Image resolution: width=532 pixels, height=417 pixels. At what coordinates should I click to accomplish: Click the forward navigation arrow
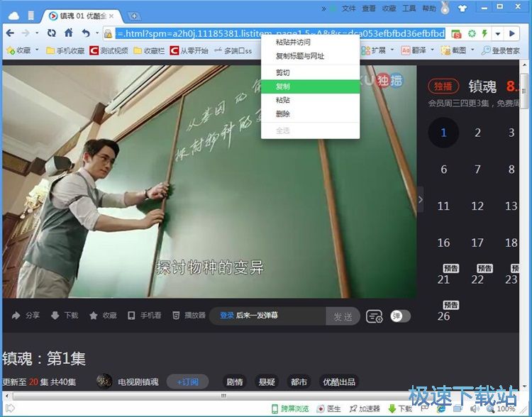[x=26, y=33]
